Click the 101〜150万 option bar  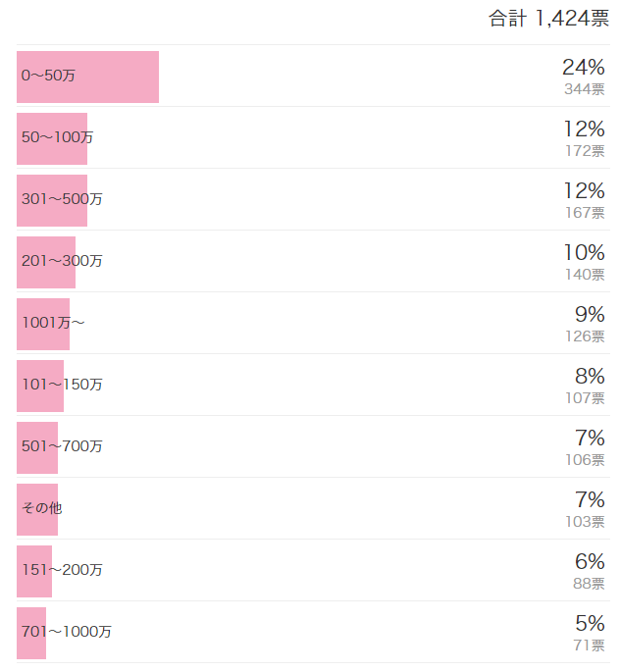(x=40, y=386)
